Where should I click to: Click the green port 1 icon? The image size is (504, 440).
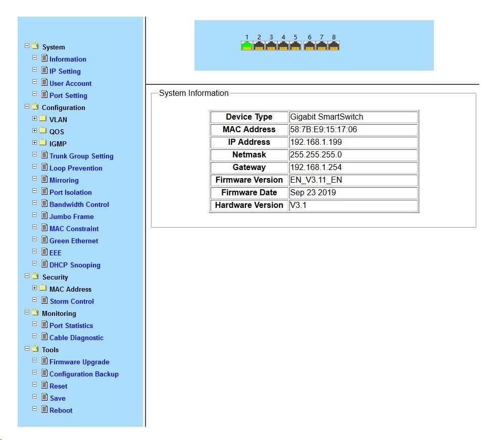coord(246,45)
